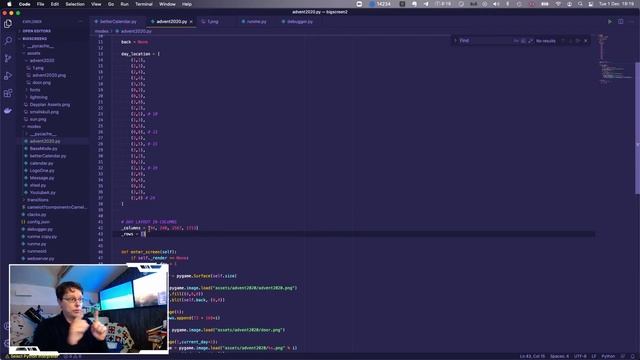The image size is (640, 360).
Task: Collapse the BIGSCREEN2 project folder
Action: coord(35,39)
